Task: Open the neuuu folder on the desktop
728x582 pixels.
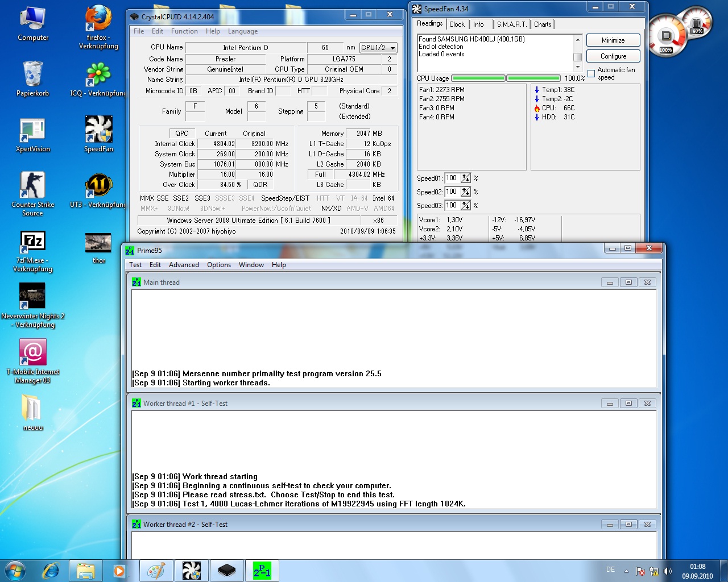Action: coord(33,412)
